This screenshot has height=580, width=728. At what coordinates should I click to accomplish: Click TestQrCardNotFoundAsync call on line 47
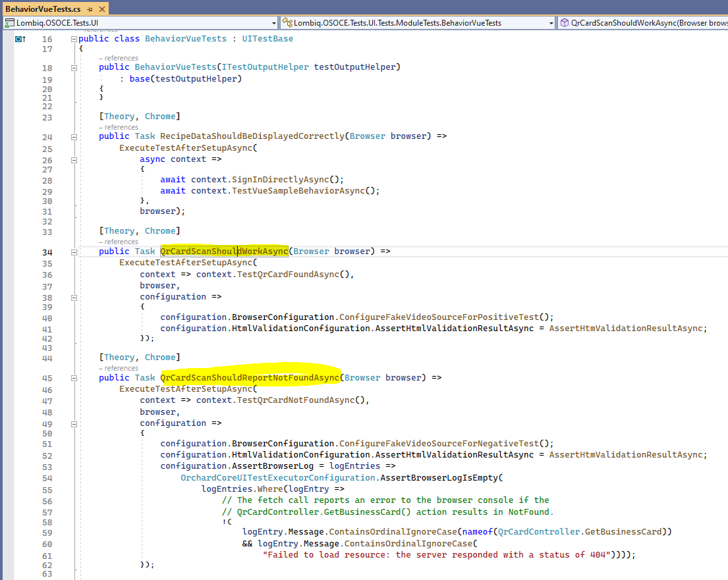pos(296,400)
